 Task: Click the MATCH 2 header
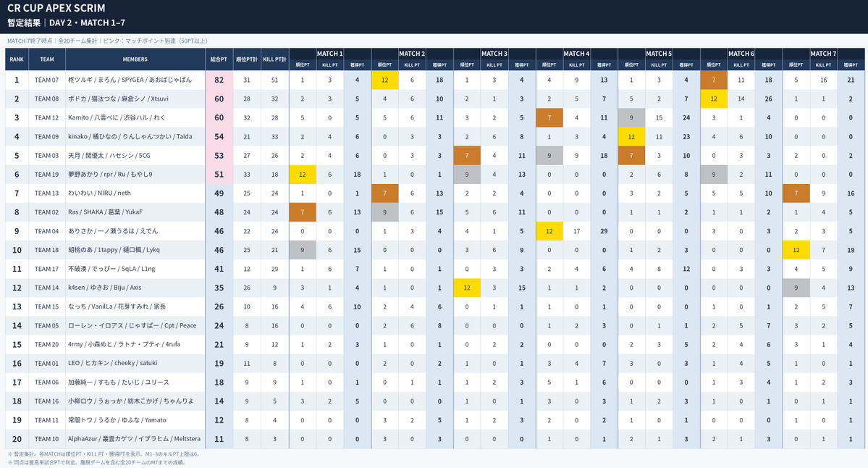[412, 54]
